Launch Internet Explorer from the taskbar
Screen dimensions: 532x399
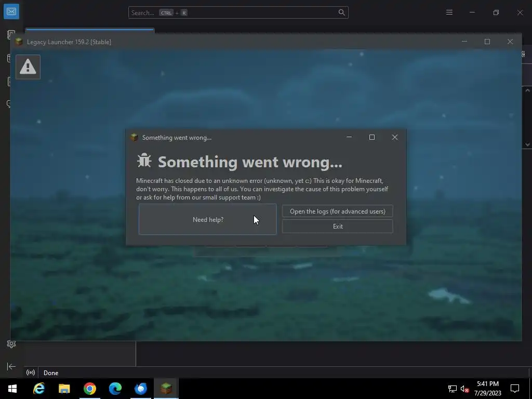click(38, 389)
